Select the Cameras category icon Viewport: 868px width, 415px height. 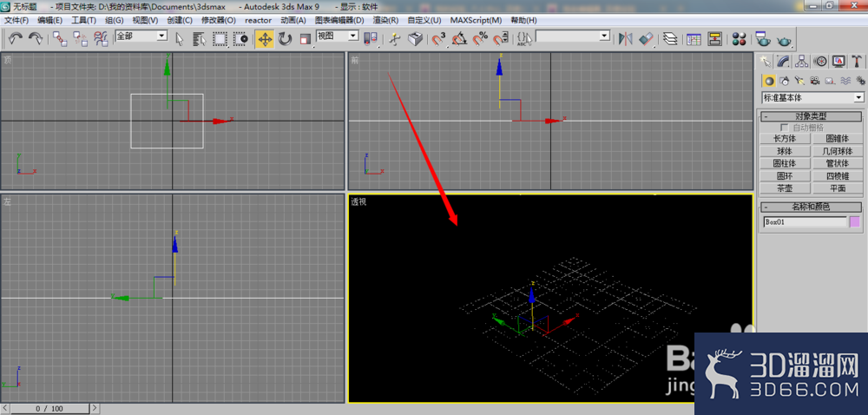[814, 81]
